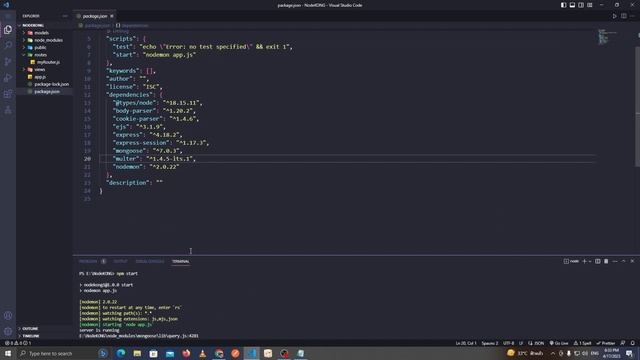Switch to the Problems panel tab
Viewport: 640px width, 360px height.
click(88, 261)
